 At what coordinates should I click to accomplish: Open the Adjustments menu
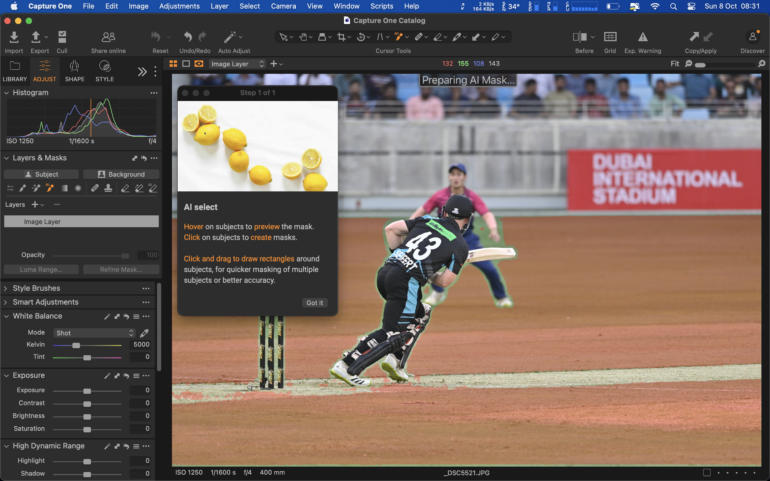point(179,6)
